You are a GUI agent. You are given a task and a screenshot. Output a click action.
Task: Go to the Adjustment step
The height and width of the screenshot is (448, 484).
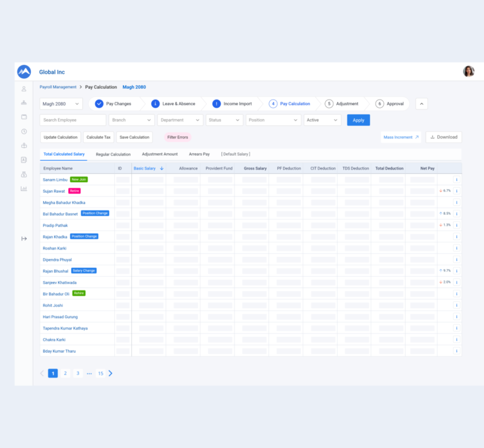[342, 104]
